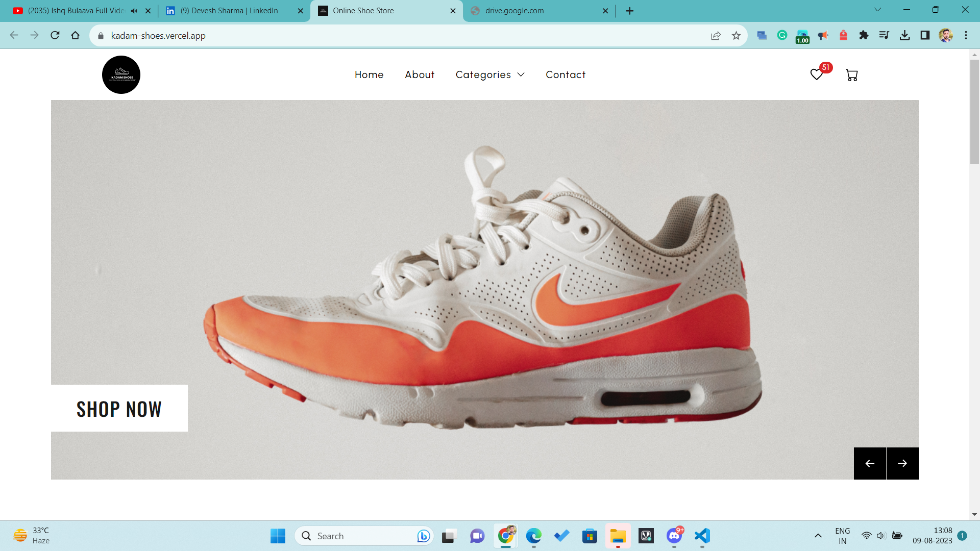Open the Task View taskbar icon
The width and height of the screenshot is (980, 551).
coord(449,536)
